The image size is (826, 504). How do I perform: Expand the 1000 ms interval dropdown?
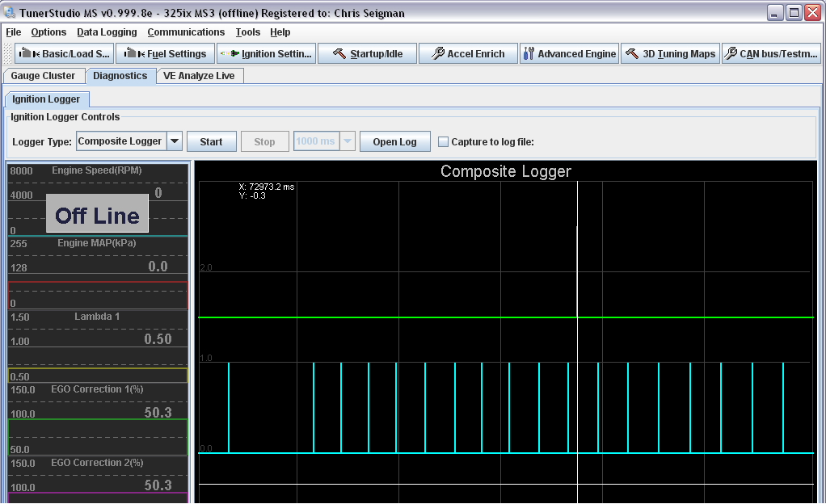point(348,141)
